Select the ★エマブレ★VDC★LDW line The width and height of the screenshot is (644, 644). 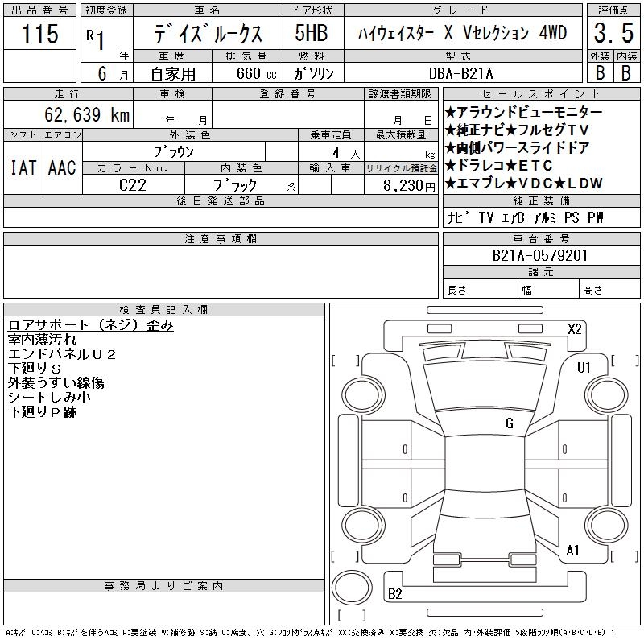click(x=523, y=183)
